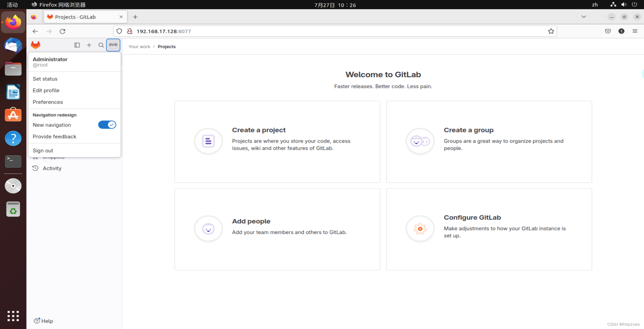Screen dimensions: 644x329
Task: Click the zh input method indicator
Action: point(595,5)
